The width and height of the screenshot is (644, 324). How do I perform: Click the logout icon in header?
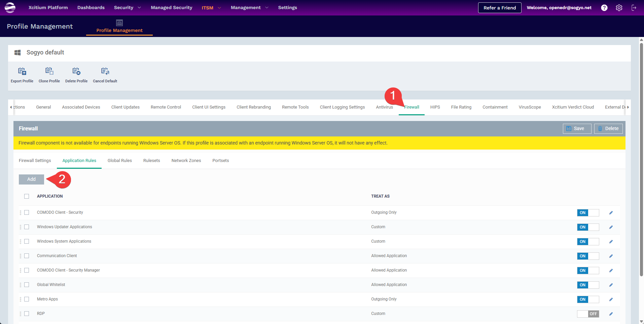pyautogui.click(x=634, y=8)
